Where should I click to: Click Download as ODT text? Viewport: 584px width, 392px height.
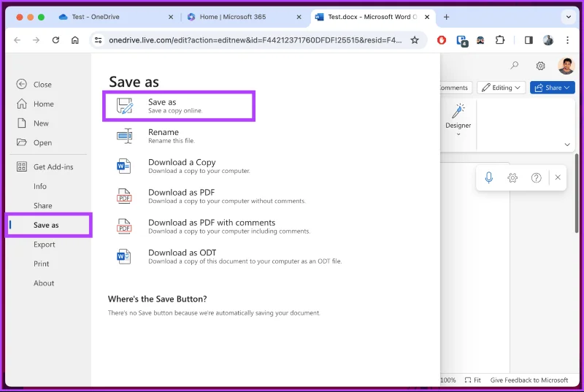pyautogui.click(x=182, y=253)
